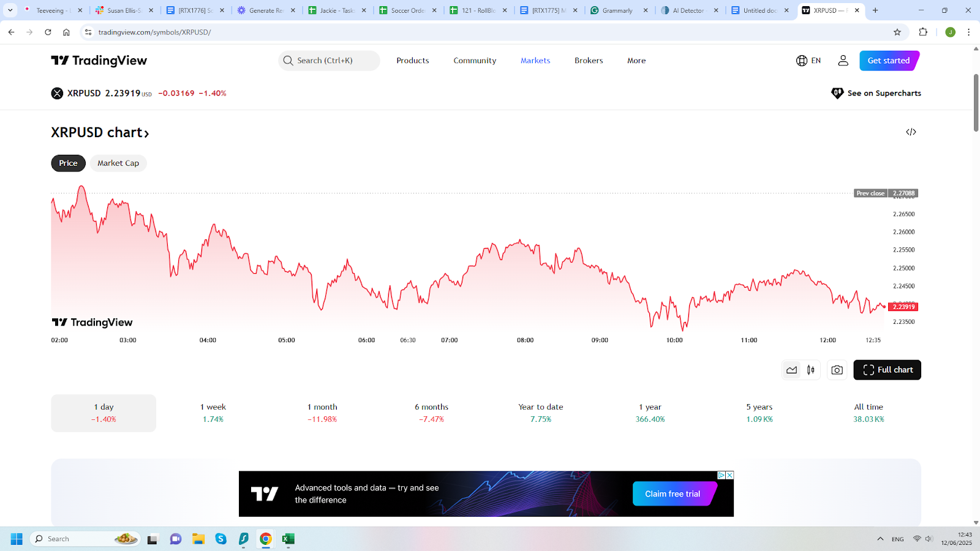Close the advertisement banner
980x551 pixels.
point(729,475)
